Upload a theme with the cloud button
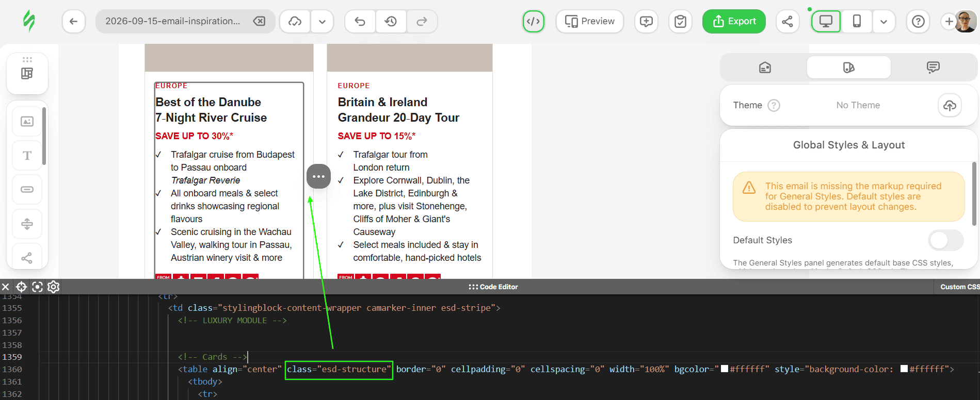Image resolution: width=980 pixels, height=400 pixels. click(x=950, y=105)
